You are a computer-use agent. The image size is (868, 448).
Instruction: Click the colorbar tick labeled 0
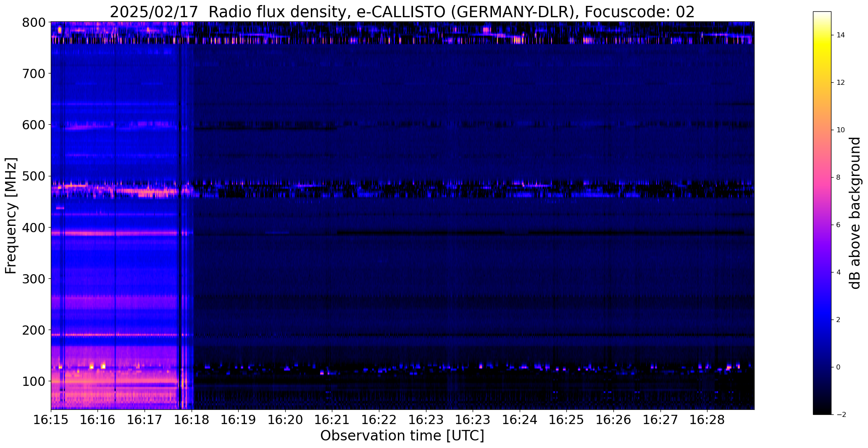(839, 367)
